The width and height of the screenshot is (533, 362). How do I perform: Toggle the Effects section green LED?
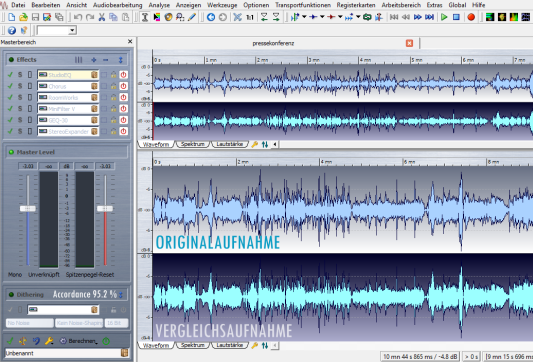point(11,60)
